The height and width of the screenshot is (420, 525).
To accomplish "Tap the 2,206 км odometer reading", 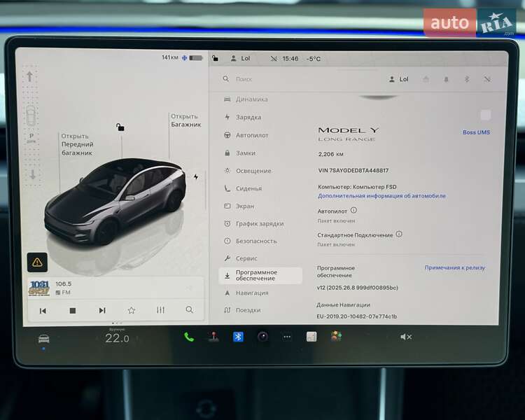I will pos(330,154).
